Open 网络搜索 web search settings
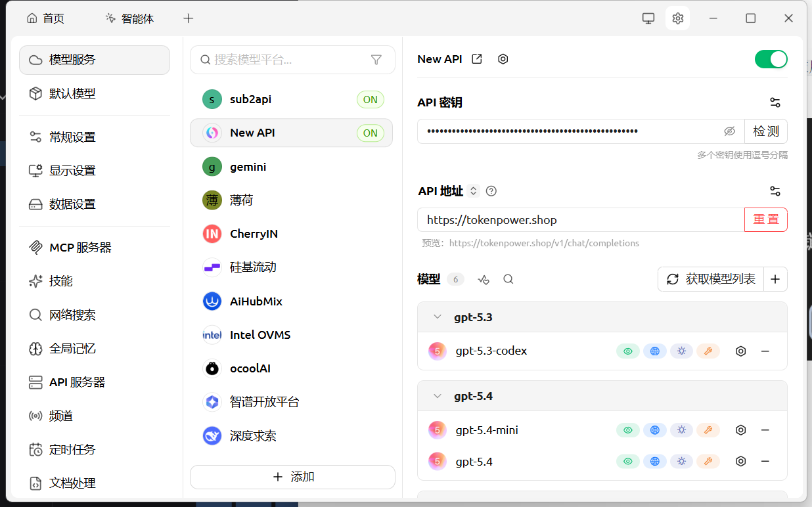812x507 pixels. point(95,315)
